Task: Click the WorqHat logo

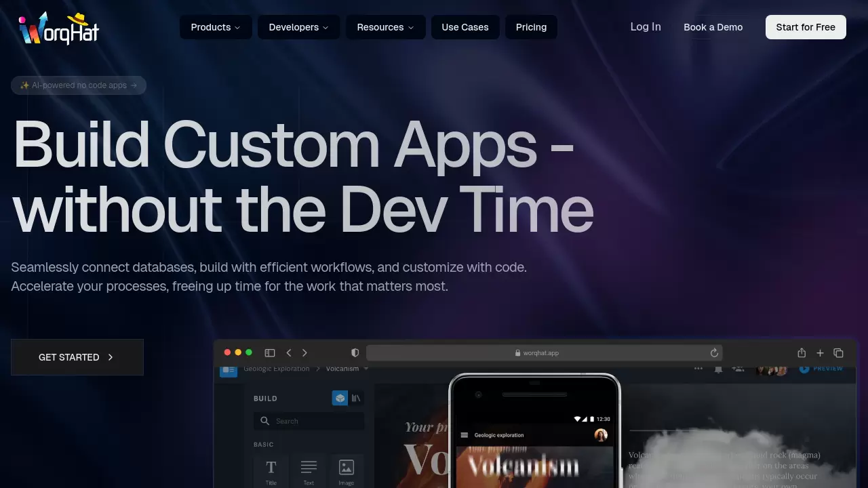Action: (x=59, y=28)
